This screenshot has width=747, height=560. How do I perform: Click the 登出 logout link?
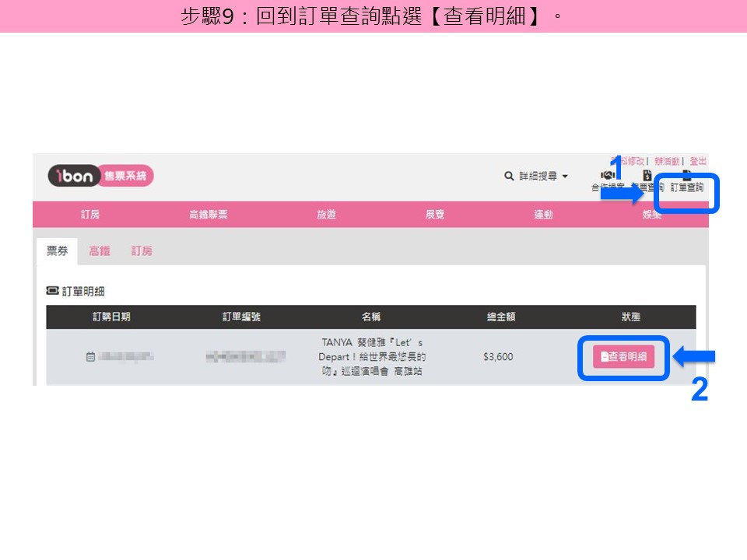click(x=698, y=161)
